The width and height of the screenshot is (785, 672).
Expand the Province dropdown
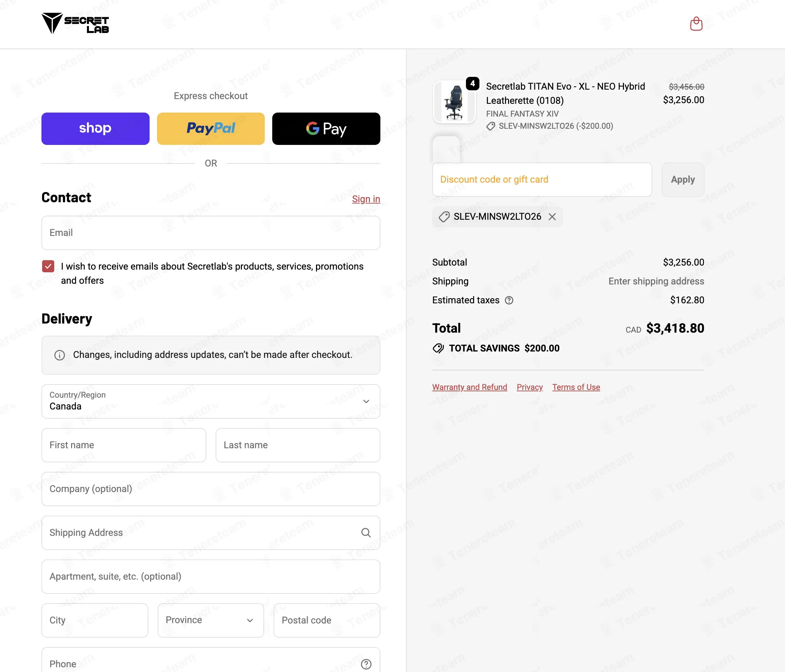pyautogui.click(x=211, y=620)
